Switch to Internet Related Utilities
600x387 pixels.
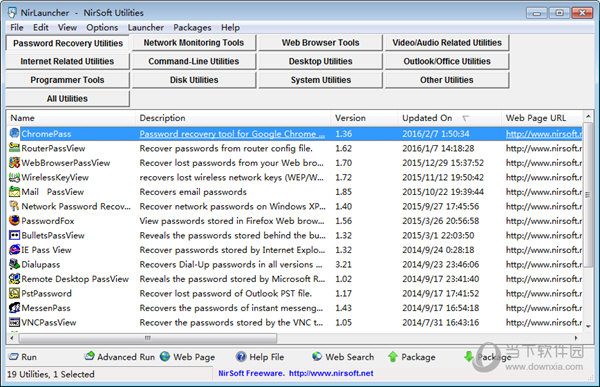click(67, 61)
